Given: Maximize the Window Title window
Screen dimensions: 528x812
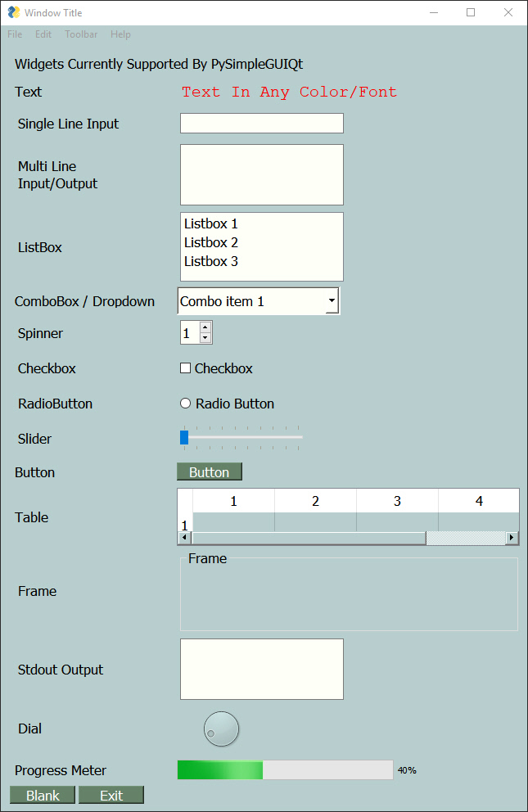Looking at the screenshot, I should pyautogui.click(x=471, y=12).
